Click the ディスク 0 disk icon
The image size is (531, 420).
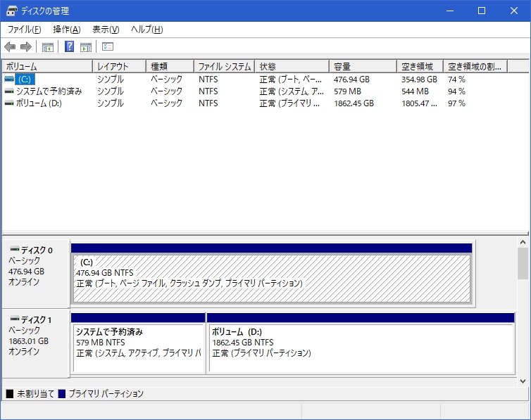click(x=15, y=249)
